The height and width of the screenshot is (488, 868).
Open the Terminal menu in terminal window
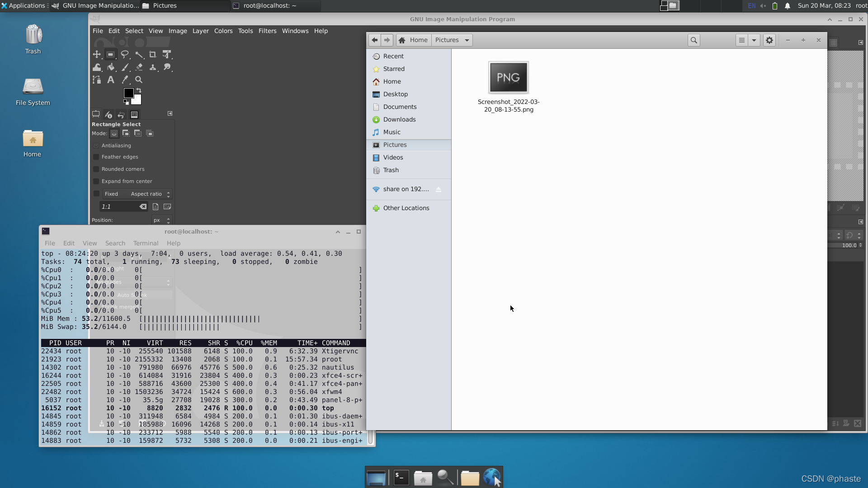coord(146,244)
